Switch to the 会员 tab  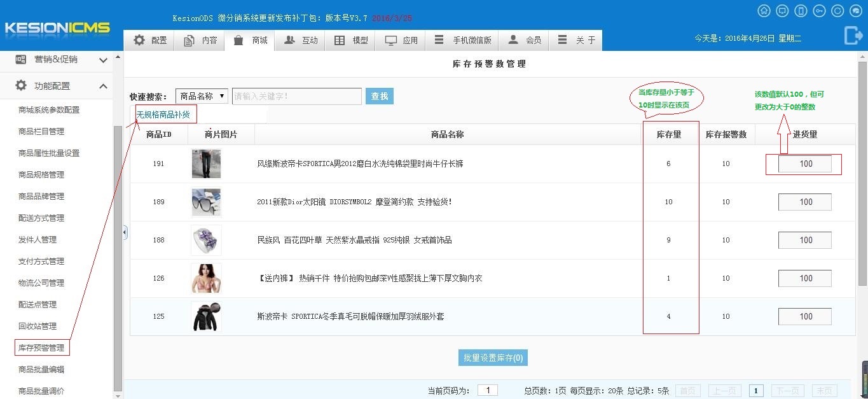pos(525,40)
